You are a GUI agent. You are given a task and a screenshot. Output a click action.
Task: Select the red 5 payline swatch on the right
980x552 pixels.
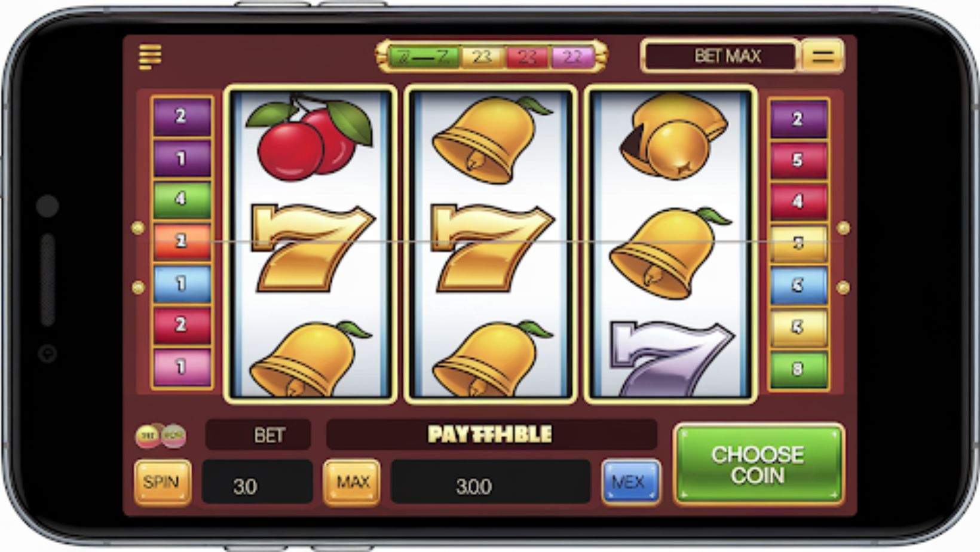(x=798, y=160)
